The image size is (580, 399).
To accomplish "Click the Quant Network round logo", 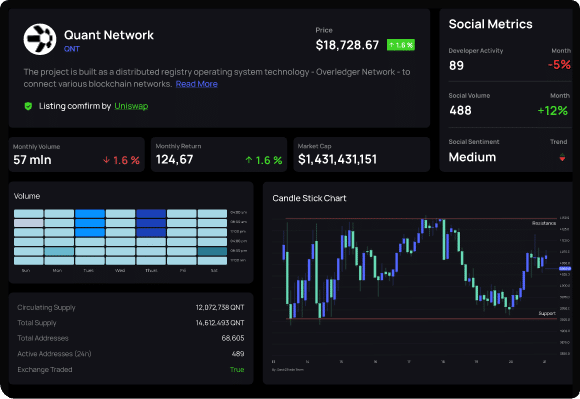I will coord(40,39).
